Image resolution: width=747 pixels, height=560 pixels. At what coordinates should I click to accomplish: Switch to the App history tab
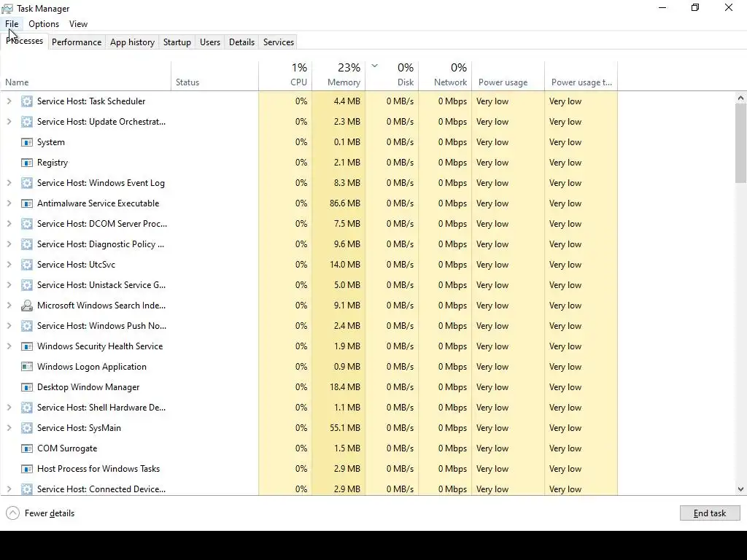point(133,42)
